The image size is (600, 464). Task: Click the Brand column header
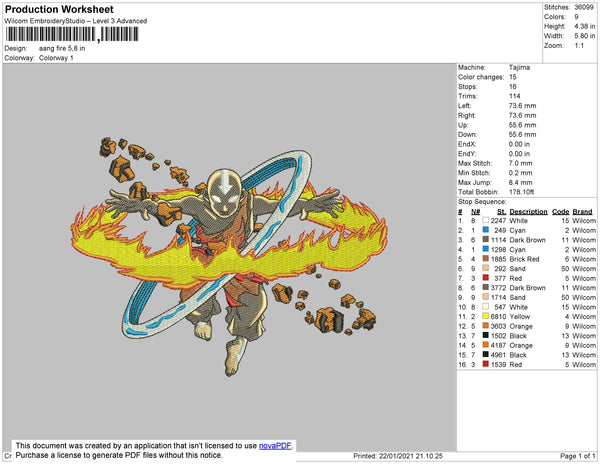coord(582,212)
